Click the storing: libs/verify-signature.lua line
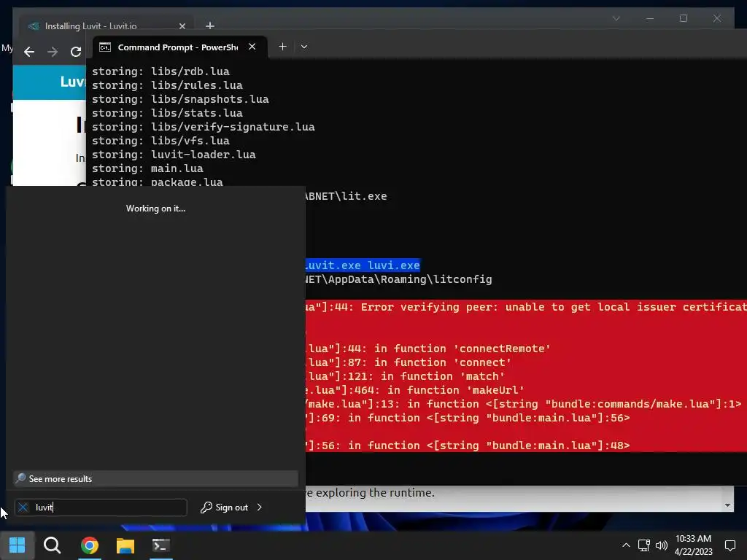Viewport: 747px width, 560px height. (x=203, y=127)
